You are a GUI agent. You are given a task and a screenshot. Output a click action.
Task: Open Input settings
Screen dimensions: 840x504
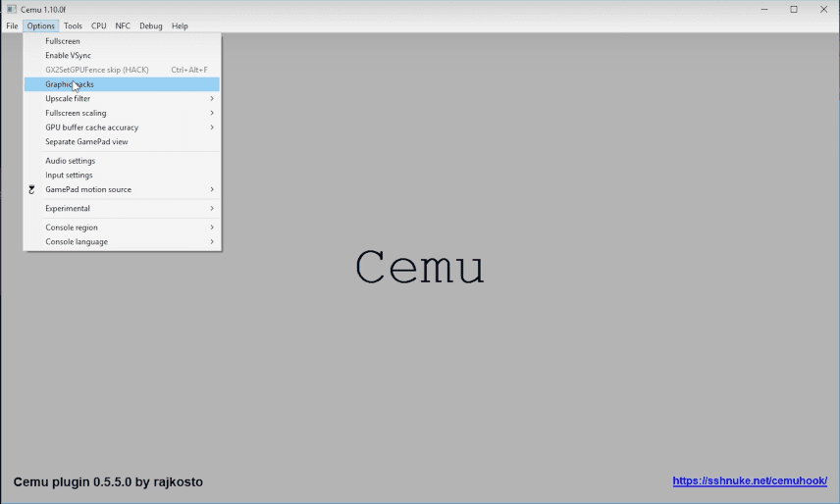pos(69,176)
